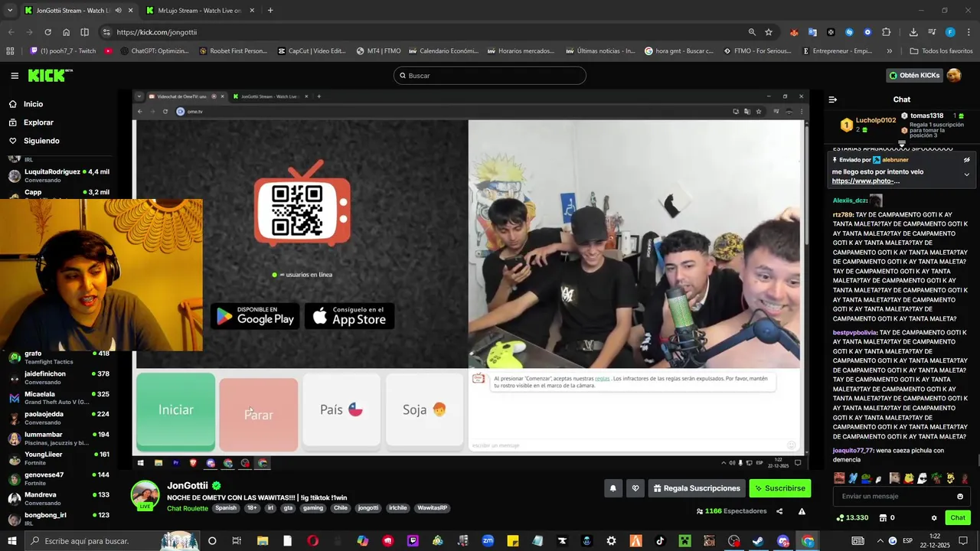The image size is (980, 551).
Task: Launch TikTok from Windows taskbar
Action: click(x=660, y=541)
